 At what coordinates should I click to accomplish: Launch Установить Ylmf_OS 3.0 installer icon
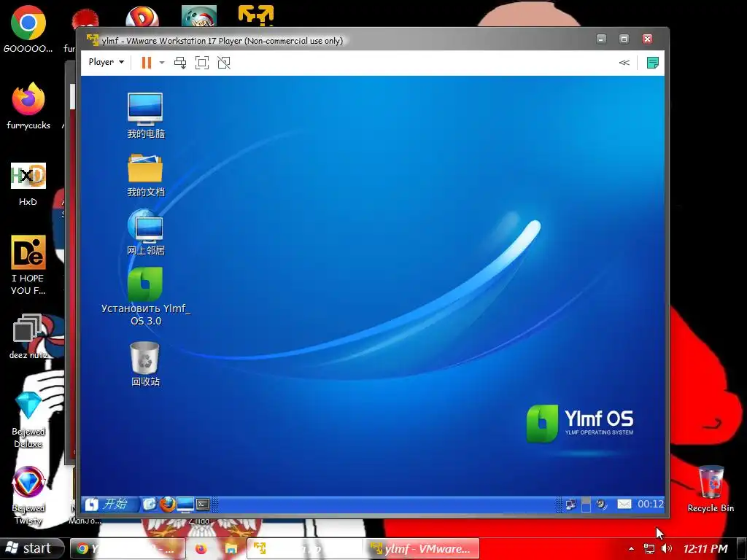[x=145, y=296]
